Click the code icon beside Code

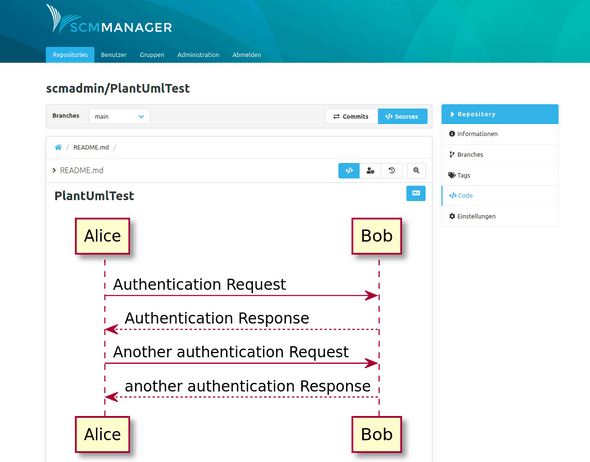[x=453, y=195]
